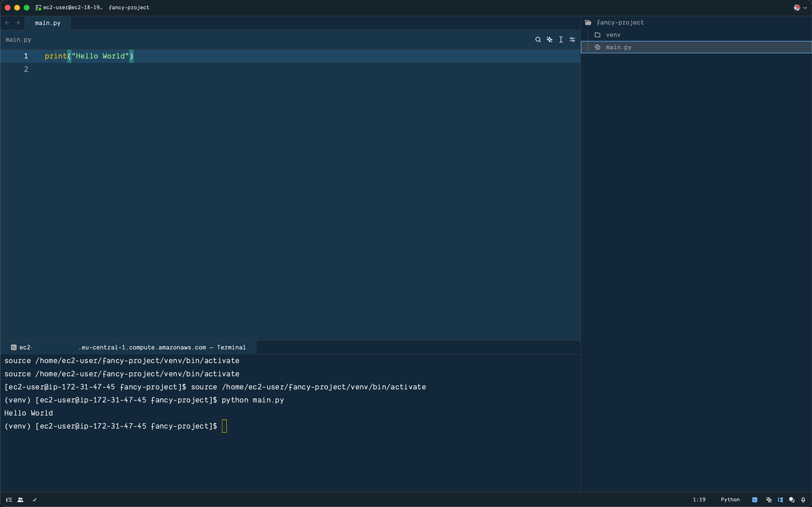Toggle the terminal panel icon in status bar

tap(755, 500)
